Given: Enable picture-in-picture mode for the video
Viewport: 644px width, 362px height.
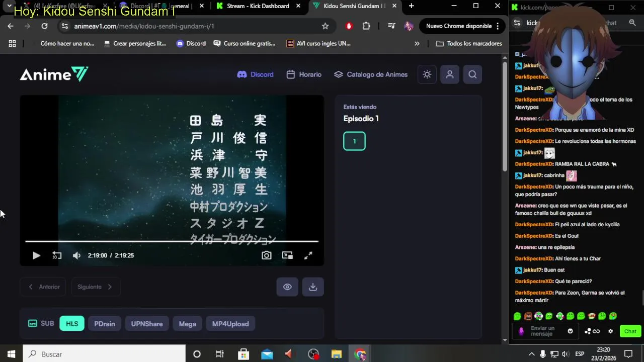Looking at the screenshot, I should pos(287,255).
